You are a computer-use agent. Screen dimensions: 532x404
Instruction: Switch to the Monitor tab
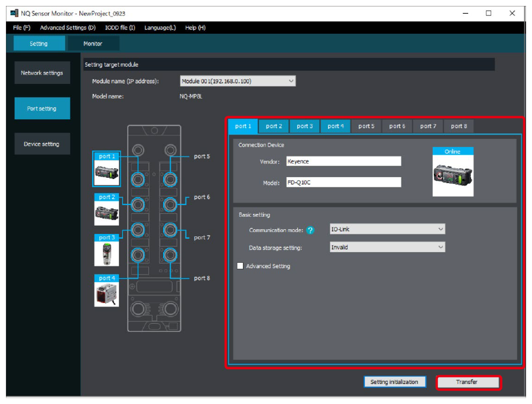[93, 44]
